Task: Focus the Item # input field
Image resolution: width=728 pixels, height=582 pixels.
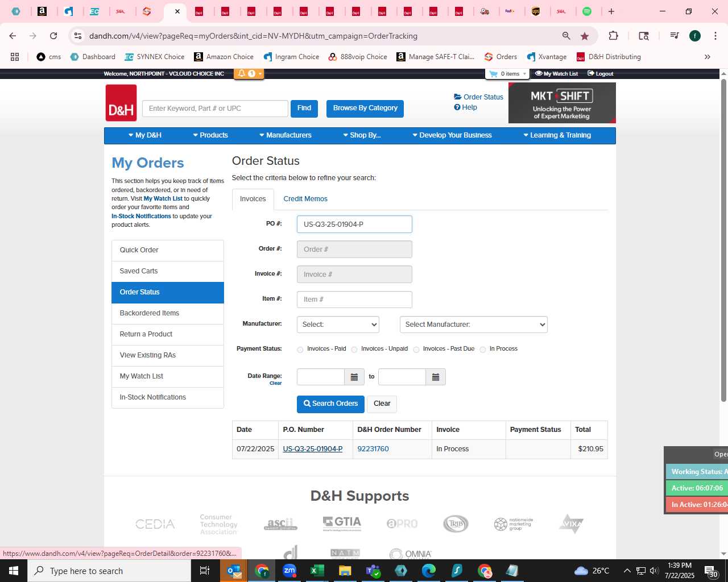Action: point(354,300)
